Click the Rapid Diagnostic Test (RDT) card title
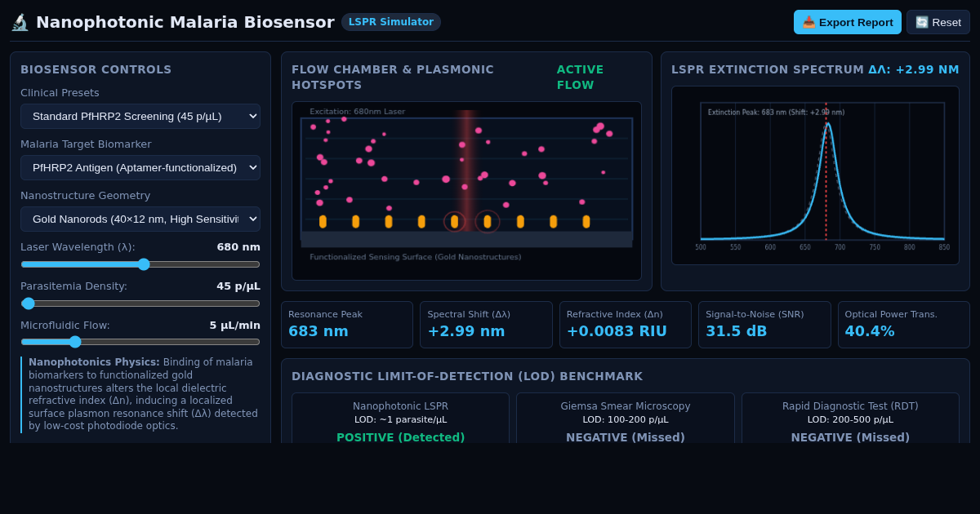980x514 pixels. [x=850, y=406]
